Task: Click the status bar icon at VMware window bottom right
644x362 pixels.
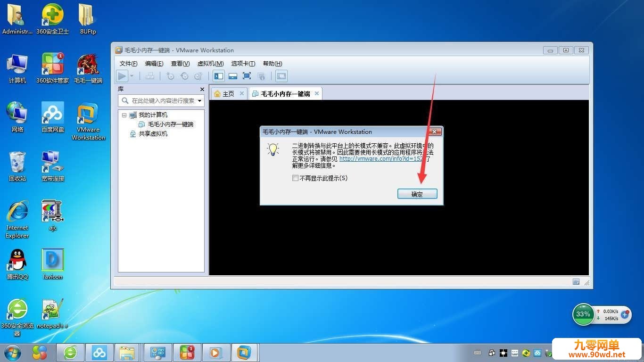Action: click(x=576, y=282)
